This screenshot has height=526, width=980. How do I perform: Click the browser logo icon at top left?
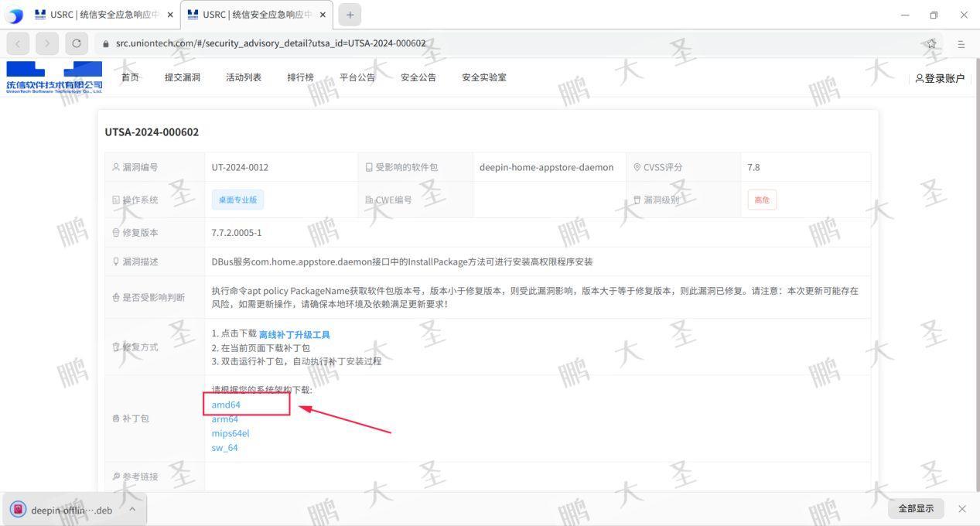[x=15, y=15]
